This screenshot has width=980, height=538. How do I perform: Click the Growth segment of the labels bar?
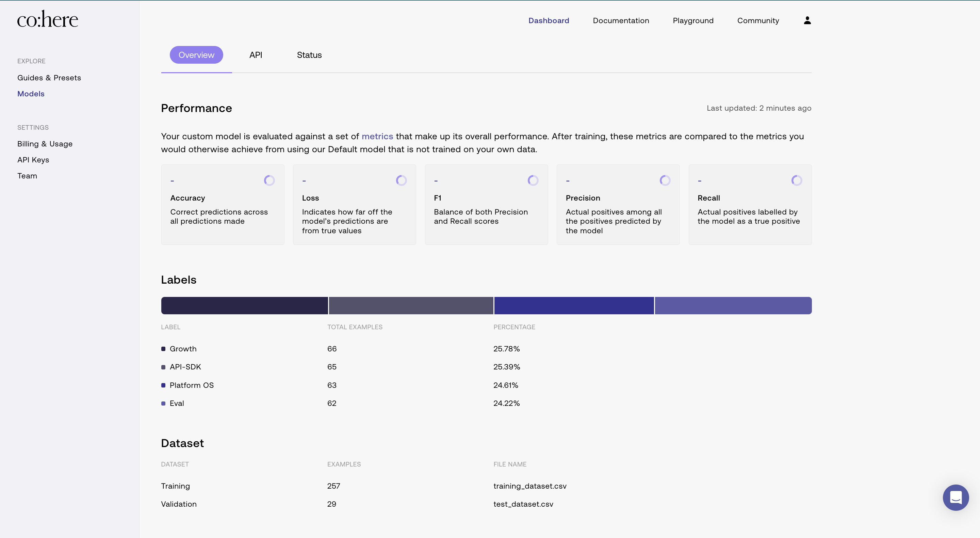point(244,305)
